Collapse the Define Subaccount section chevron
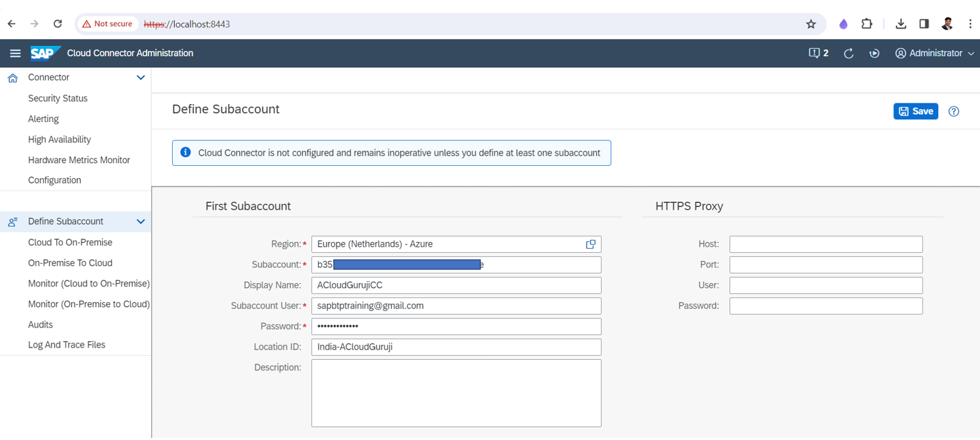The height and width of the screenshot is (440, 980). pos(140,222)
